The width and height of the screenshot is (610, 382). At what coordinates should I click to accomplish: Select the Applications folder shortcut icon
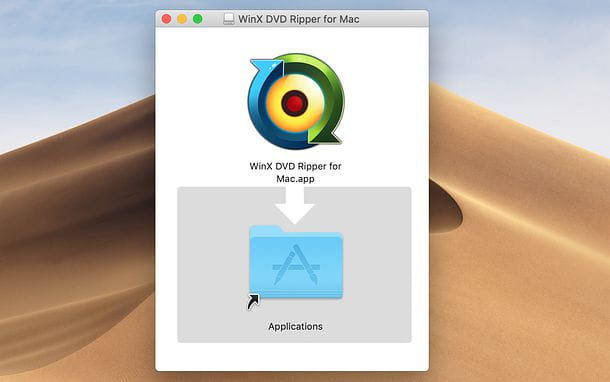(296, 267)
